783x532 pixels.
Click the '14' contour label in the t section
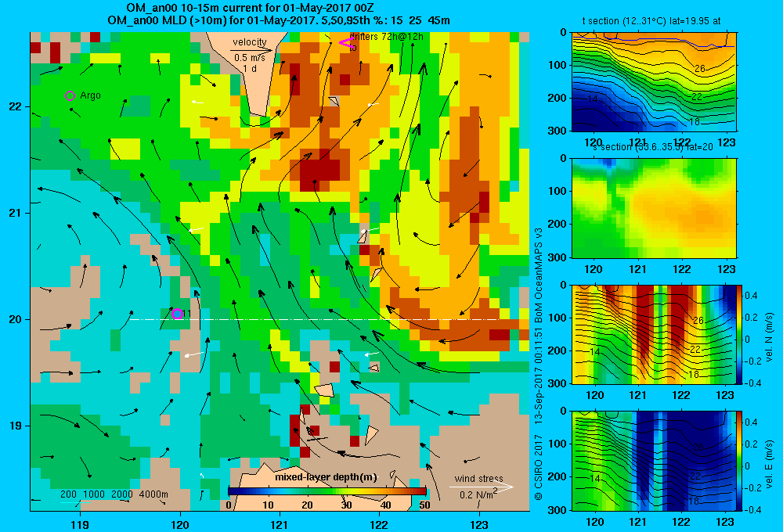point(592,99)
